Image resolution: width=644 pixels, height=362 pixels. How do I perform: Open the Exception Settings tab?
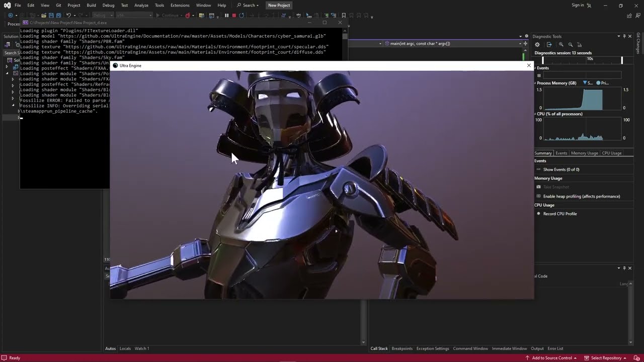(x=433, y=348)
